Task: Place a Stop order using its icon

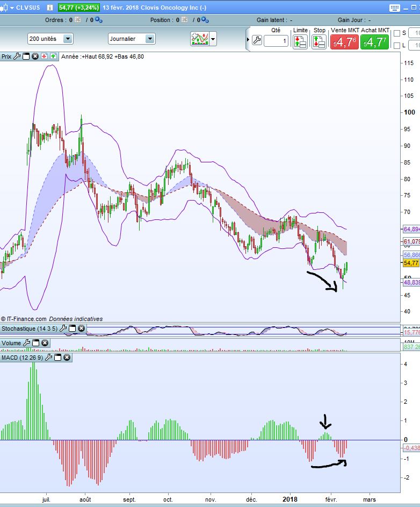Action: pos(318,42)
